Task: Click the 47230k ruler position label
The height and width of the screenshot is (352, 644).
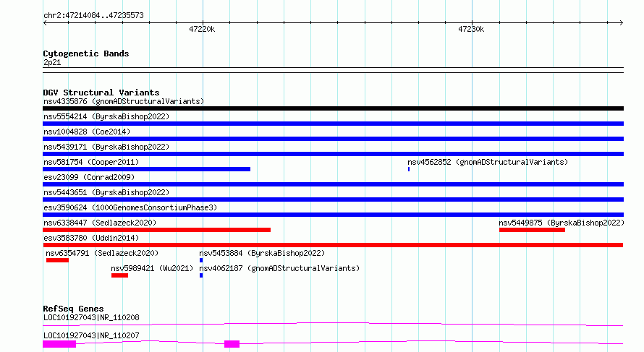Action: pos(471,29)
